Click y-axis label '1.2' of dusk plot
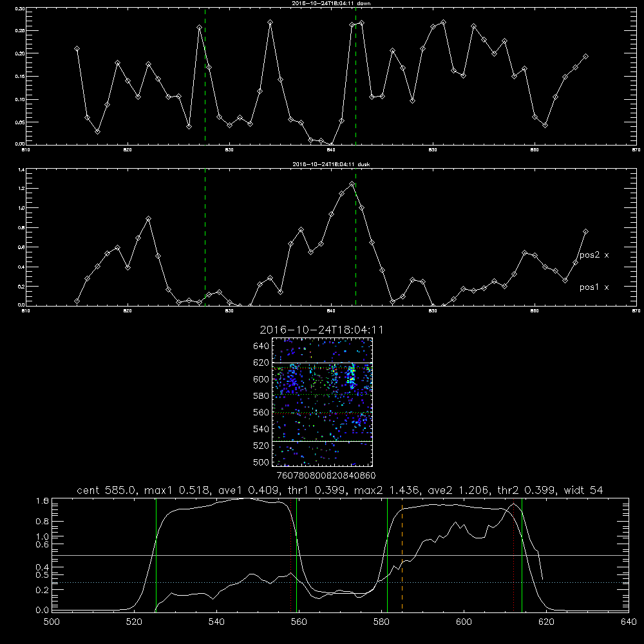 coord(22,189)
